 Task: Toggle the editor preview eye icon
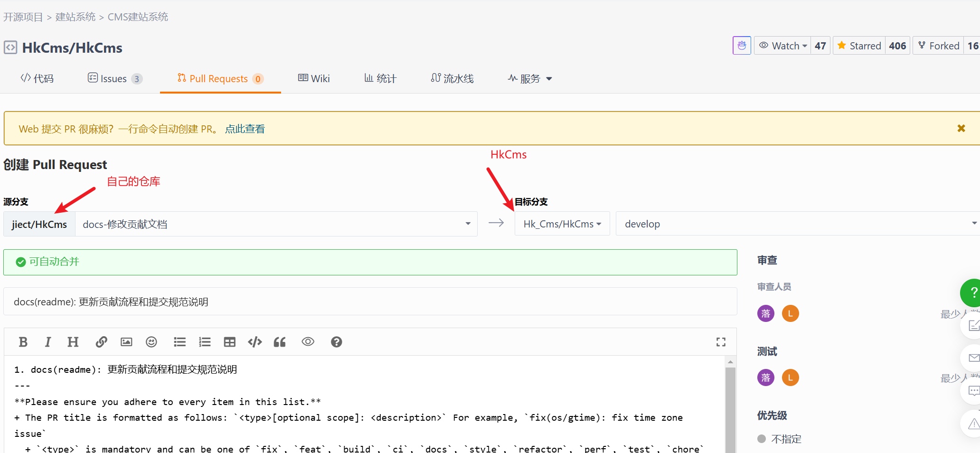pos(308,342)
